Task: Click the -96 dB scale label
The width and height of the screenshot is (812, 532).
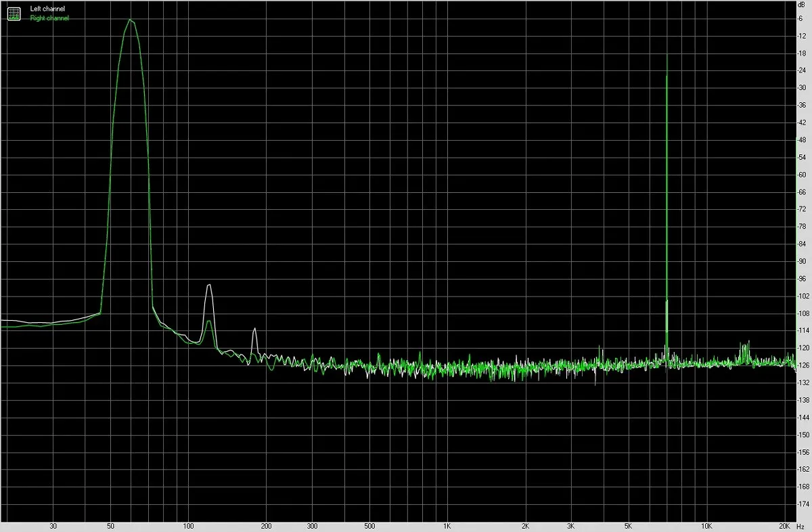Action: pyautogui.click(x=801, y=278)
